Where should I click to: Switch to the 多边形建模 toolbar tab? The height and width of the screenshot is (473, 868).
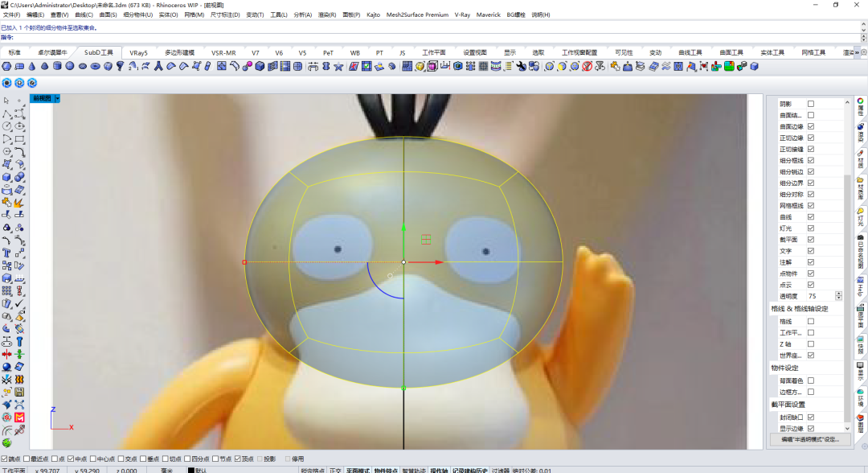point(180,52)
